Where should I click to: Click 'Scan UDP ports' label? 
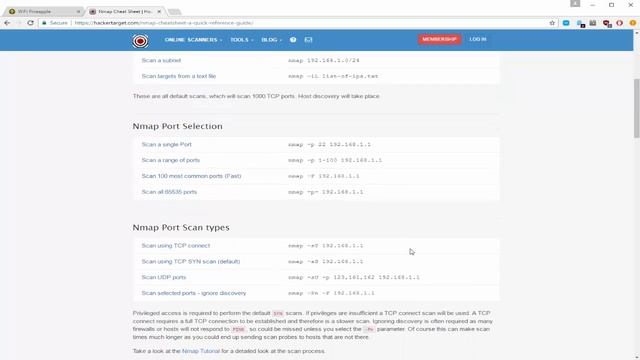point(164,278)
